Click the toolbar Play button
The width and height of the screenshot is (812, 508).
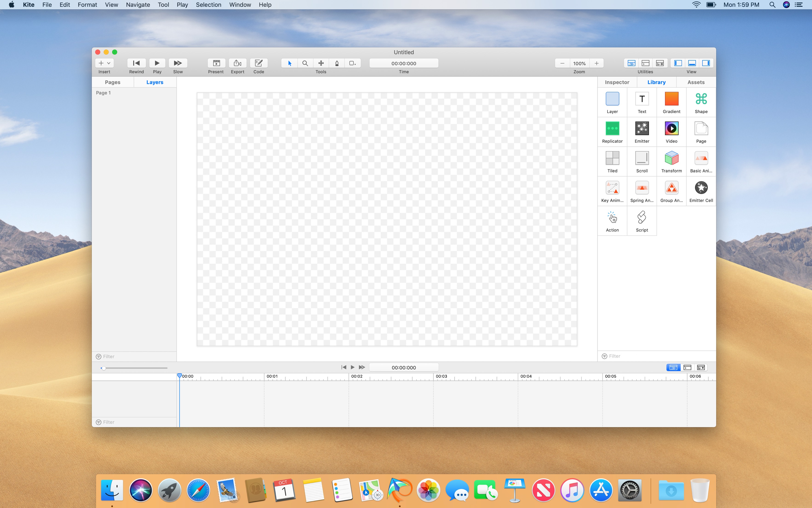pyautogui.click(x=157, y=63)
